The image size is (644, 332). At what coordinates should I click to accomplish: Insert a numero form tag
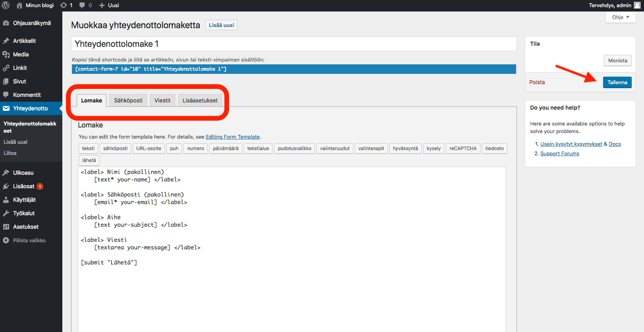click(x=196, y=149)
